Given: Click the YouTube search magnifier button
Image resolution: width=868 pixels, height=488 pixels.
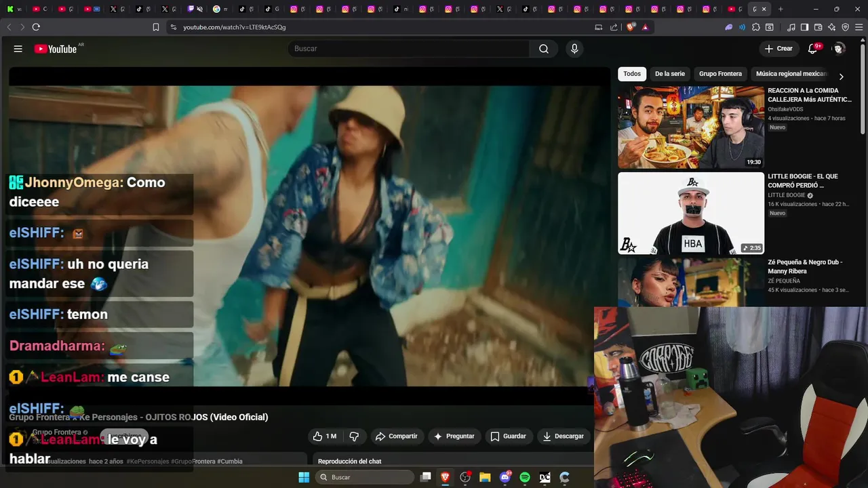Looking at the screenshot, I should 544,49.
